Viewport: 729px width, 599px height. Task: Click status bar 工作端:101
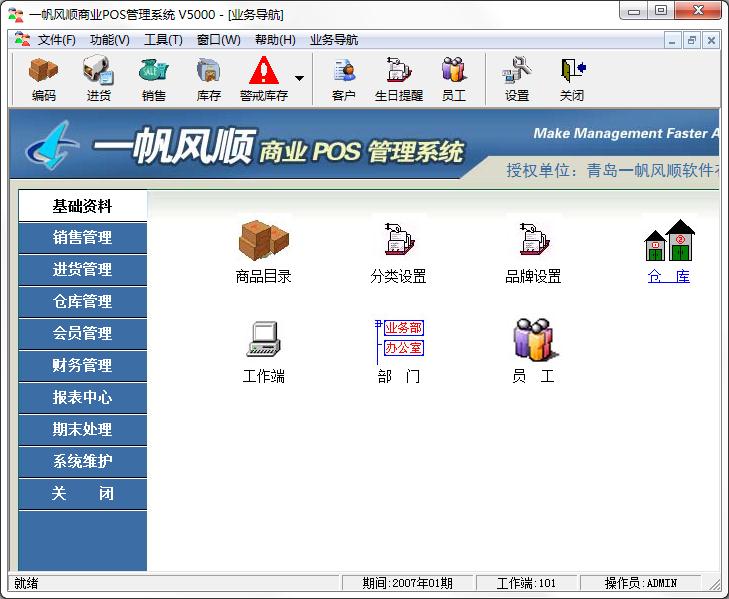tap(526, 583)
